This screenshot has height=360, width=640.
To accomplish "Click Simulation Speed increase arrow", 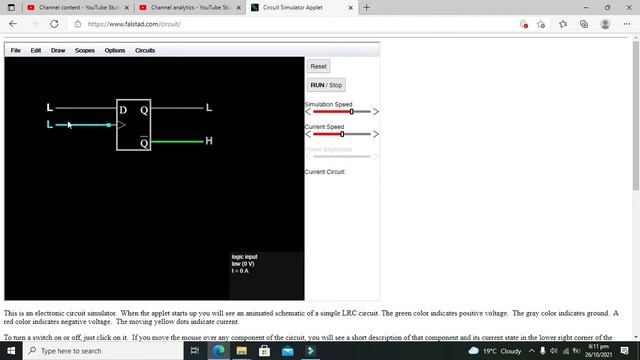I will (376, 111).
